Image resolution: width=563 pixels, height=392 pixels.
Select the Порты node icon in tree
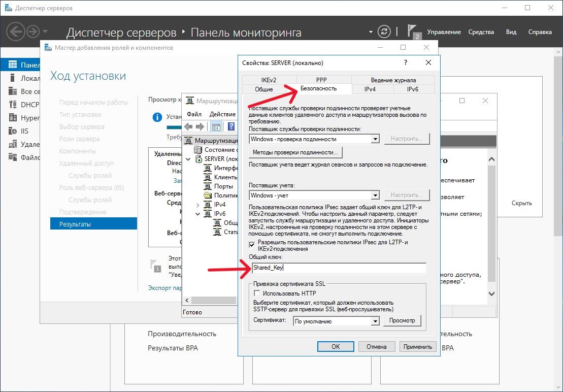[x=207, y=186]
